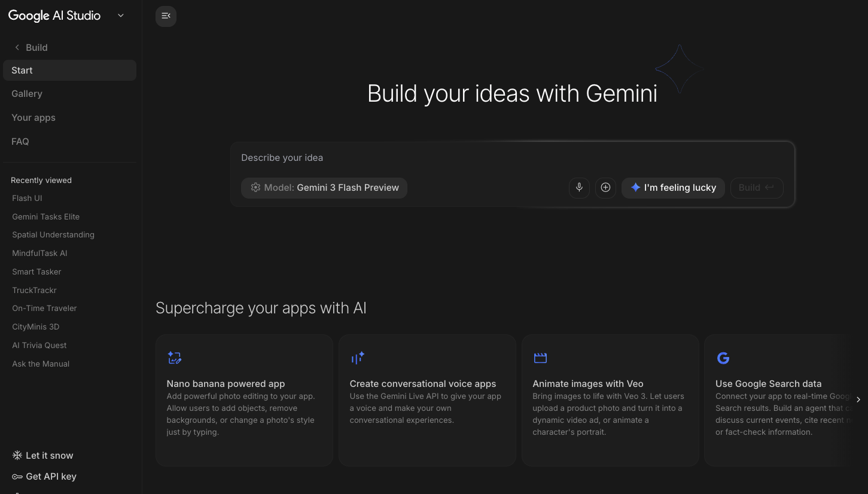
Task: Click the snowflake icon beside Let it snow
Action: point(17,456)
